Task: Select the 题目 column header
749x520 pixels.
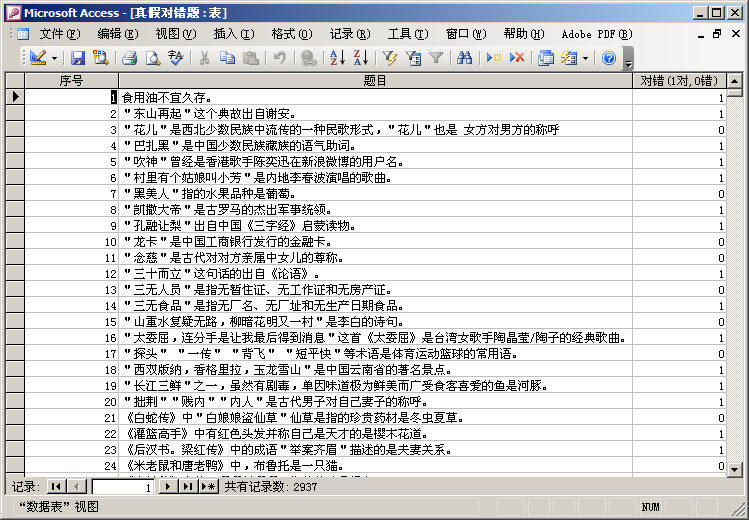Action: pos(375,81)
